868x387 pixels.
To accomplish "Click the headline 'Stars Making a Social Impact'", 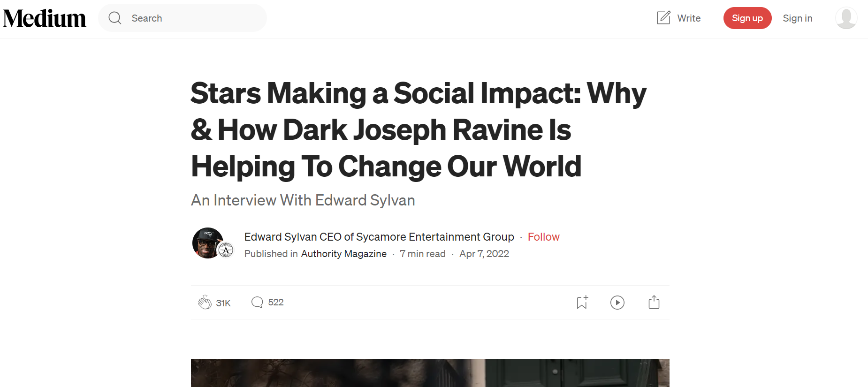I will coord(419,129).
